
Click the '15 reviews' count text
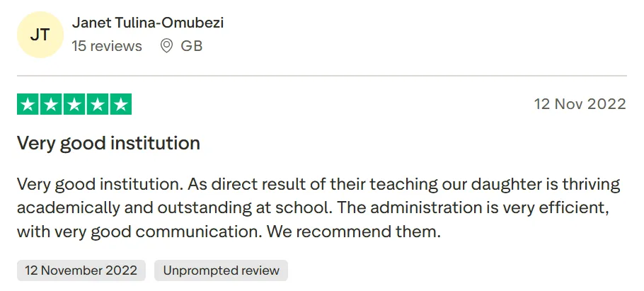(x=107, y=46)
